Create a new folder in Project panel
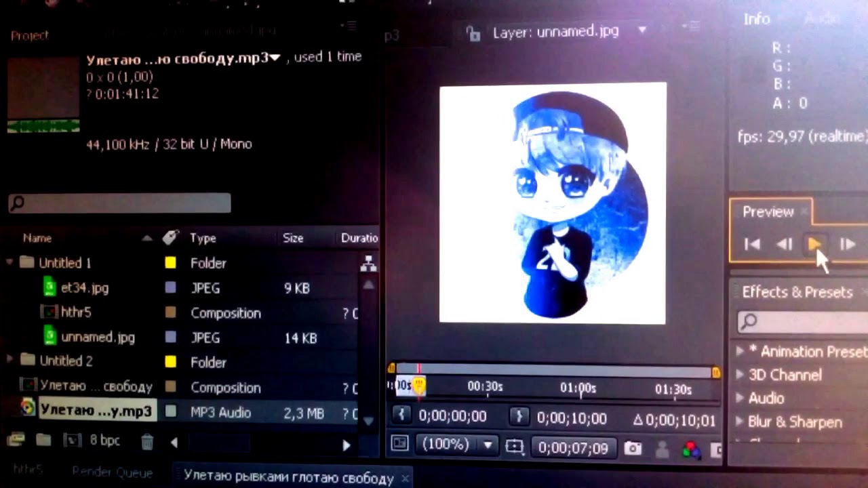 pos(43,441)
